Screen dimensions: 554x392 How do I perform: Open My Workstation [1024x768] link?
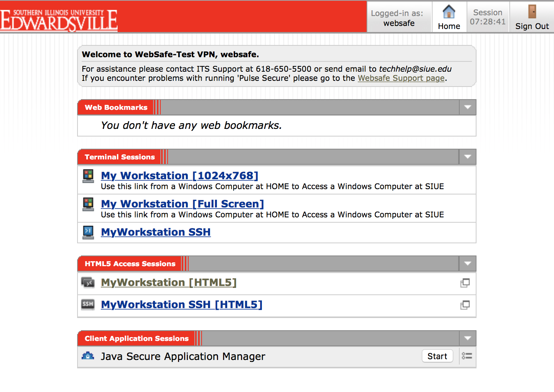[179, 176]
